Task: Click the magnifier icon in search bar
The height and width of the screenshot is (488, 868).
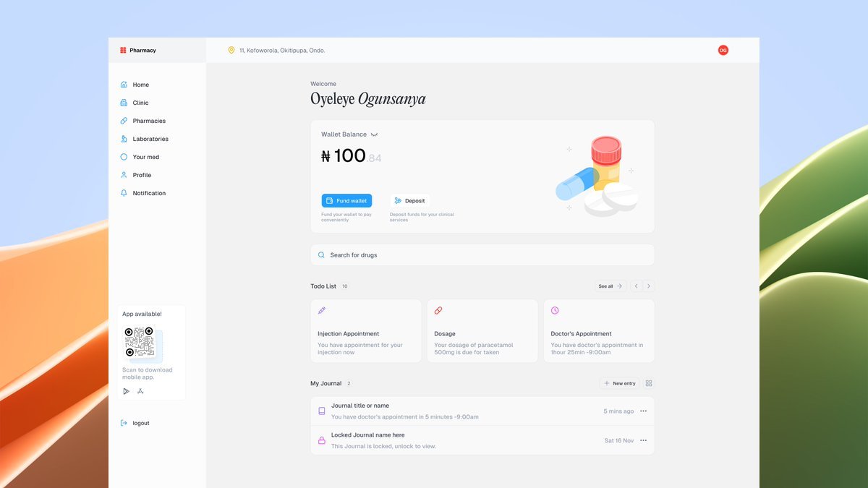Action: tap(321, 255)
